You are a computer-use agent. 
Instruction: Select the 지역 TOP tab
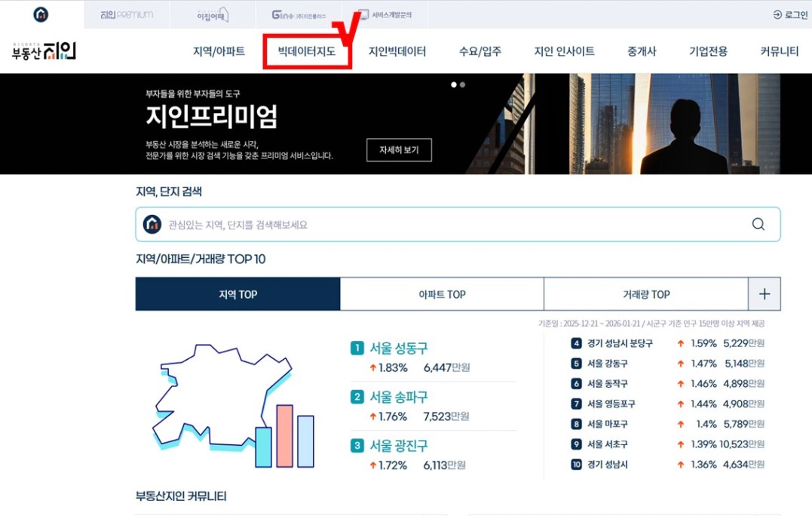(x=237, y=294)
